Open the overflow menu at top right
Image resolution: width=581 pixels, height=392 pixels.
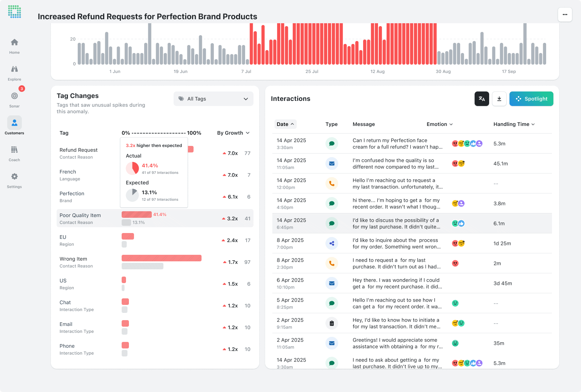point(565,15)
